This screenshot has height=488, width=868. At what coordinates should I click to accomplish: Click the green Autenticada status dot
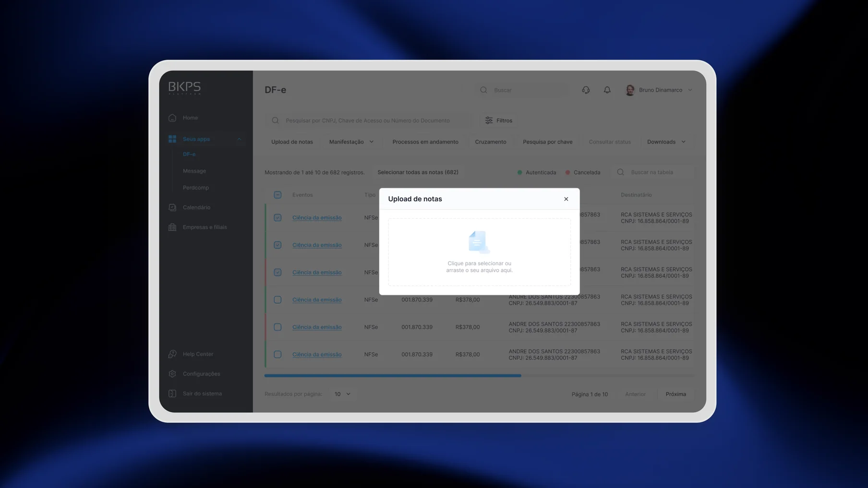pyautogui.click(x=519, y=172)
